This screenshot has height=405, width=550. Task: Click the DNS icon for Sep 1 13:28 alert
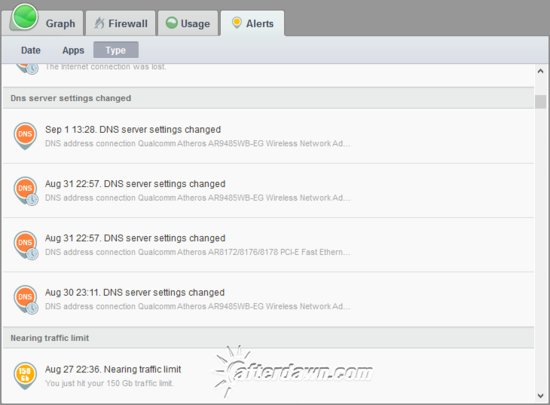25,136
